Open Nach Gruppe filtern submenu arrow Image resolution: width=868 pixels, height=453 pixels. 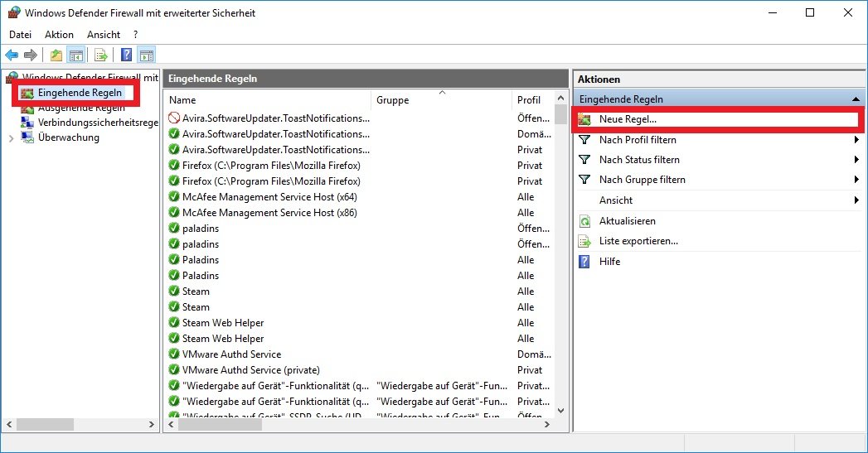coord(856,180)
